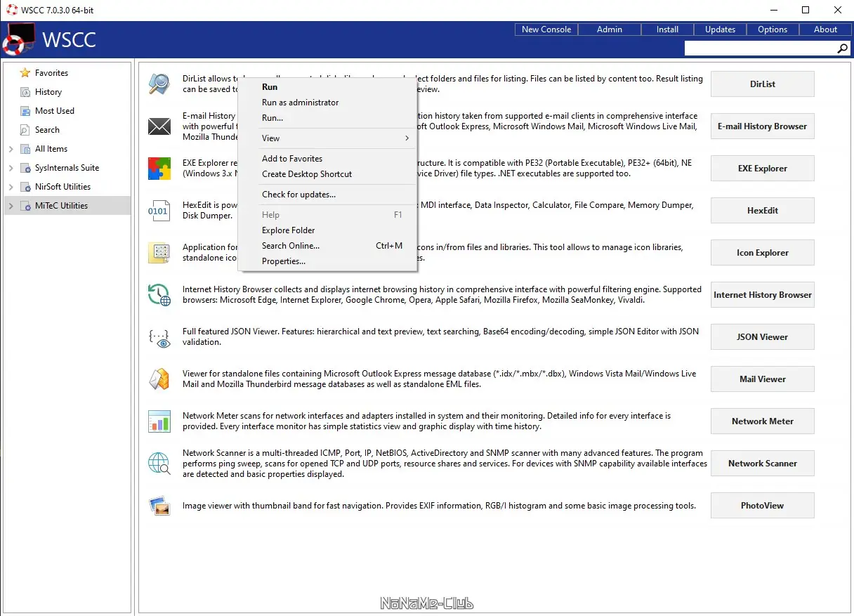Select the DirList magnifier tool icon
Screen dimensions: 854x616
coord(159,84)
